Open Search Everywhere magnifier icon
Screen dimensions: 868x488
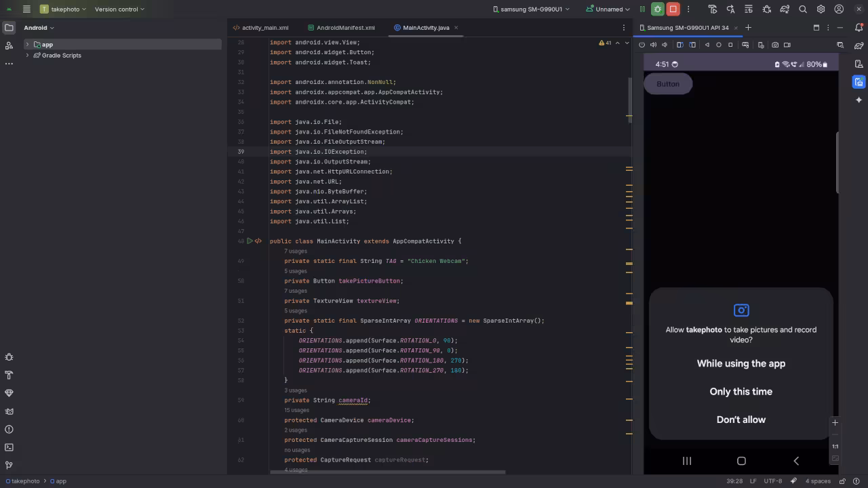tap(803, 9)
